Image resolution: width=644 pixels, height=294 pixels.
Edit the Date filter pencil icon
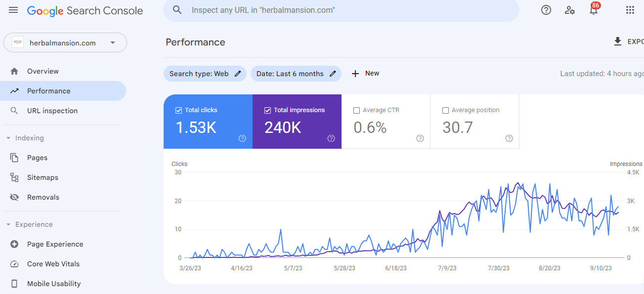click(x=333, y=74)
